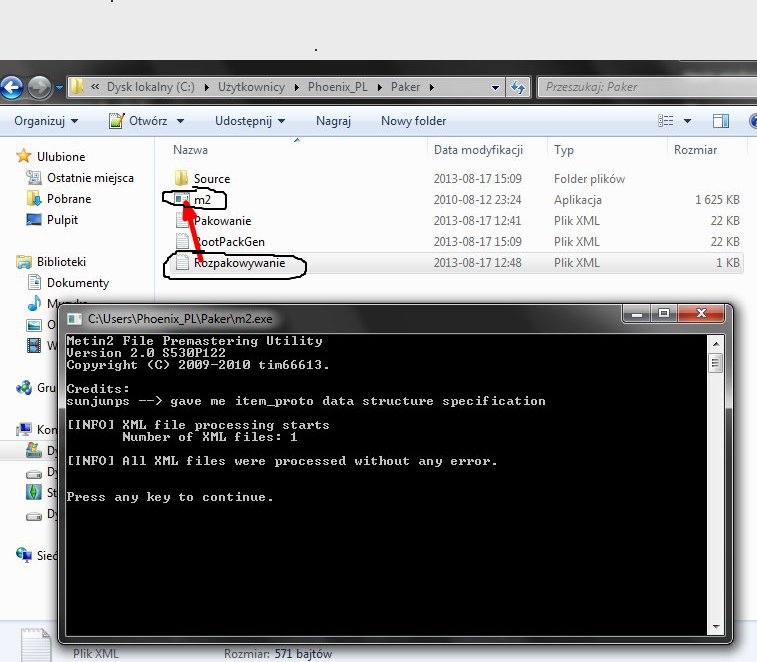Viewport: 757px width, 662px height.
Task: Select Użytkownicy breadcrumb in address bar
Action: tap(251, 87)
